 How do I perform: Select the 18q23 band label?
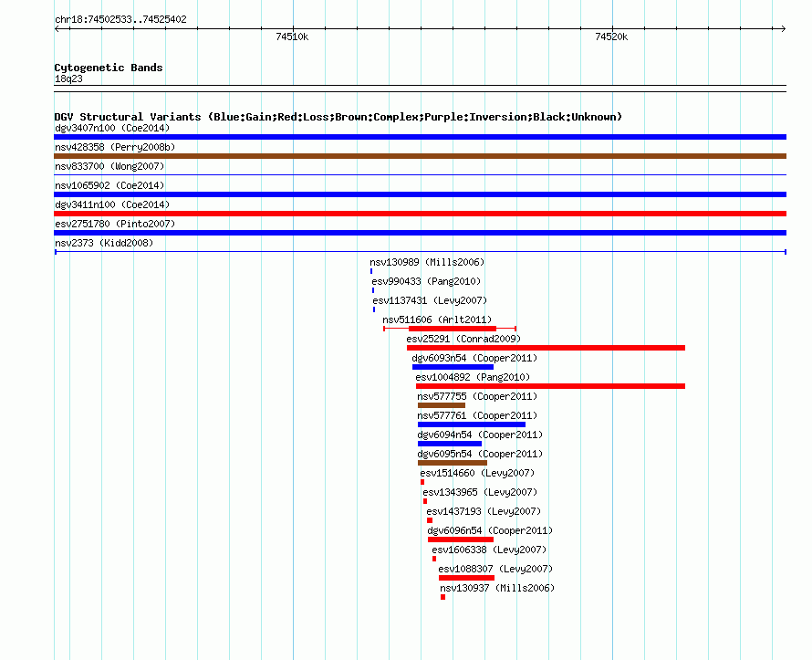pyautogui.click(x=68, y=79)
